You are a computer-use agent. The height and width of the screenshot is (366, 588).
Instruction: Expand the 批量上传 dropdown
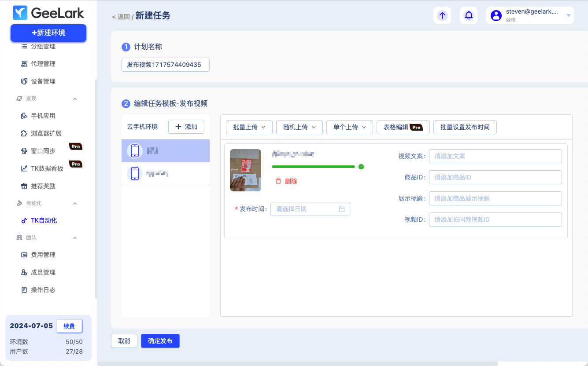(x=249, y=127)
